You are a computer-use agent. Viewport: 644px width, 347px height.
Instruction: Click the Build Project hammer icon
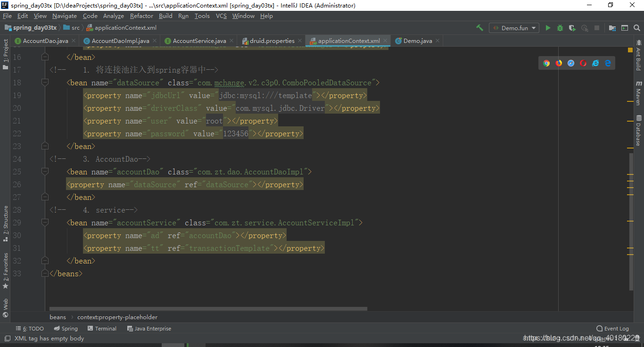tap(480, 28)
